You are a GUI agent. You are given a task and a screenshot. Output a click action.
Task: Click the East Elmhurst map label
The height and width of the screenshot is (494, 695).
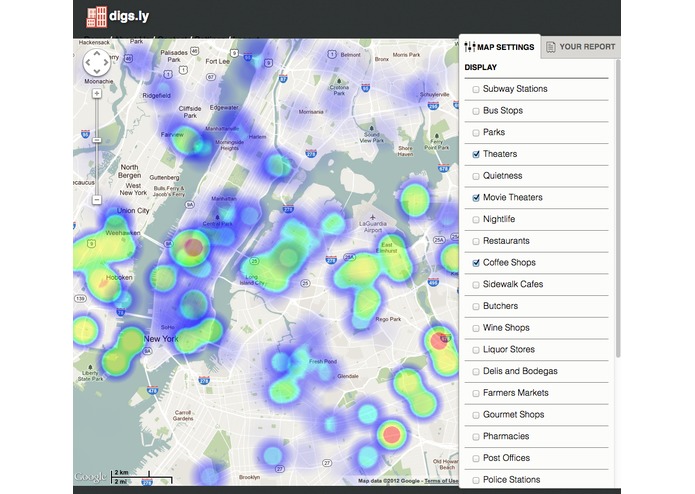tap(387, 248)
